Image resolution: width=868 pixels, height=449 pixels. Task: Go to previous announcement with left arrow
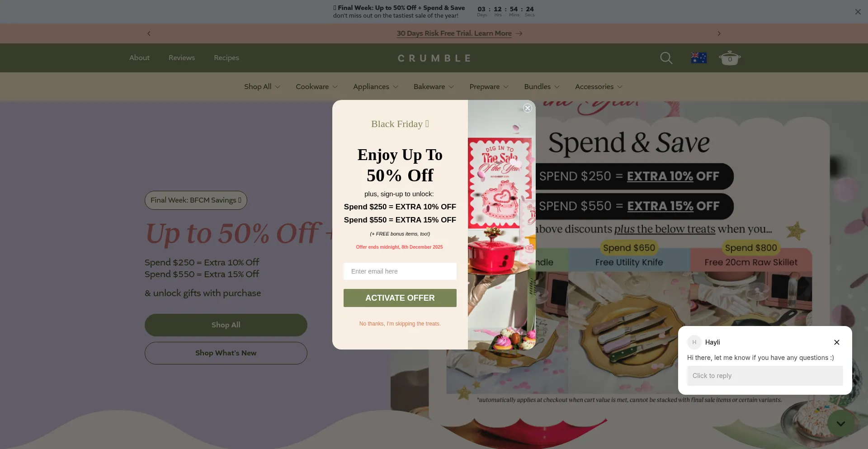(x=149, y=33)
